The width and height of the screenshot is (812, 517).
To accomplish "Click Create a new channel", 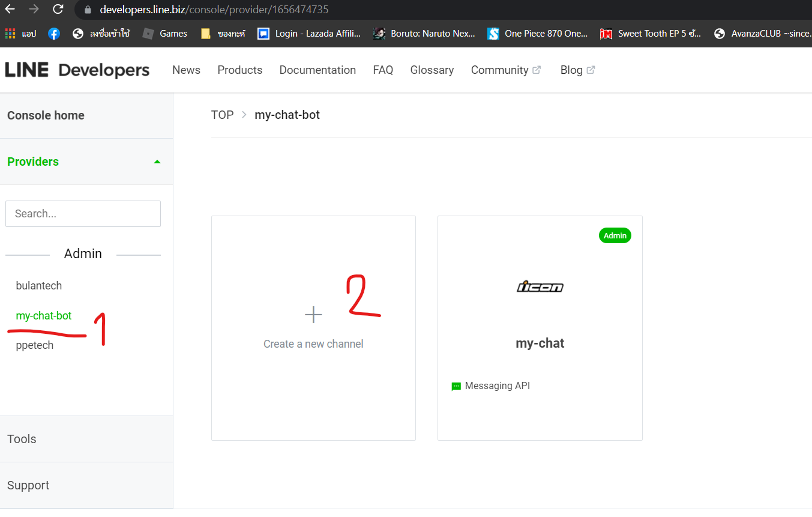I will click(x=313, y=343).
